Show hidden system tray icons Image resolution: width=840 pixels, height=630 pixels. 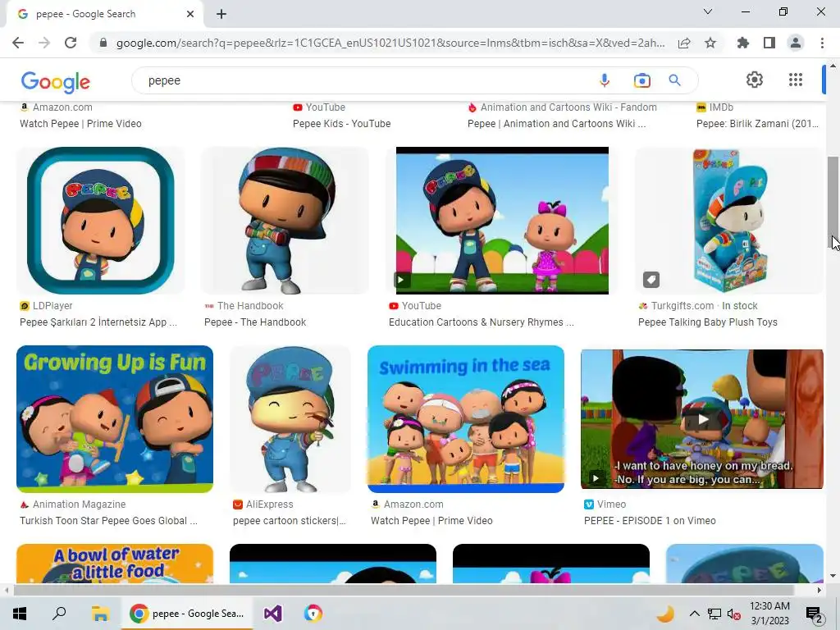[694, 614]
